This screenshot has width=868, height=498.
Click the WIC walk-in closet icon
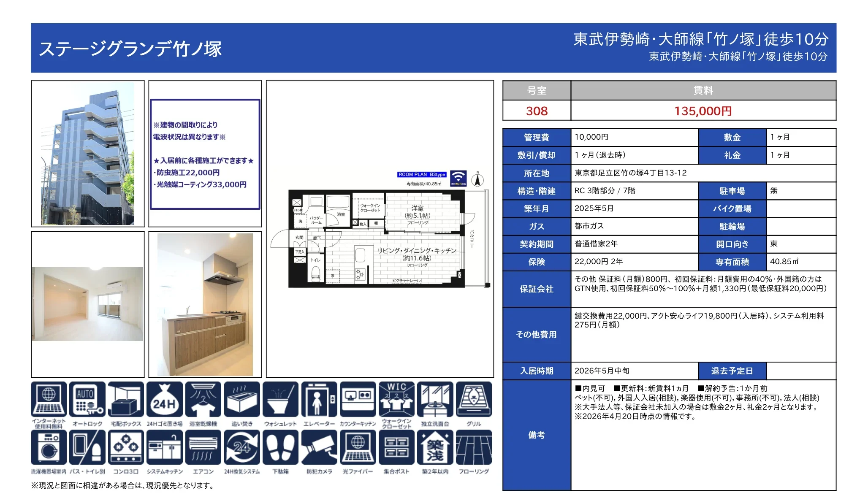tap(396, 399)
